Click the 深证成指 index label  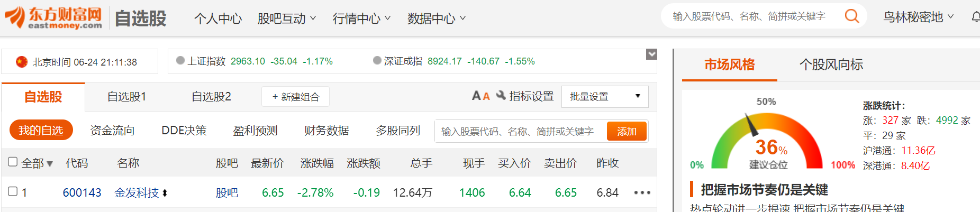[403, 61]
